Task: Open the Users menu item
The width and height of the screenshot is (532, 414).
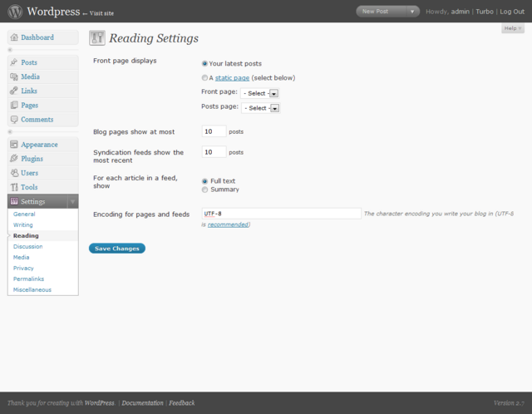Action: click(30, 173)
